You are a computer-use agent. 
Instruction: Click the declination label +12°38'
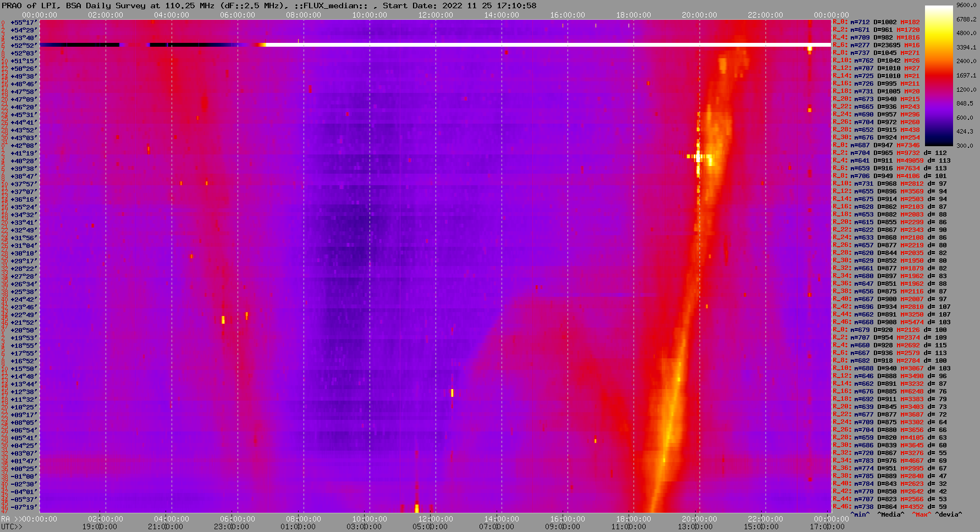point(24,392)
